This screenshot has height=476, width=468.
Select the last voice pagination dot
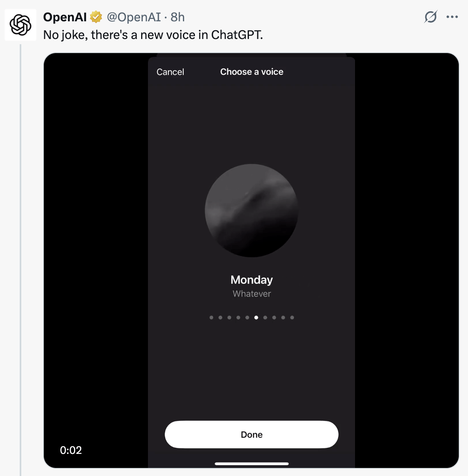(292, 318)
